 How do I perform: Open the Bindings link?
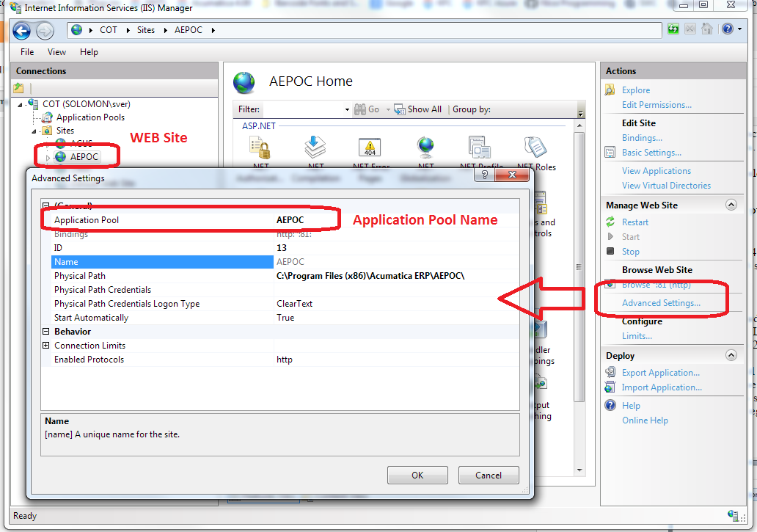click(642, 138)
